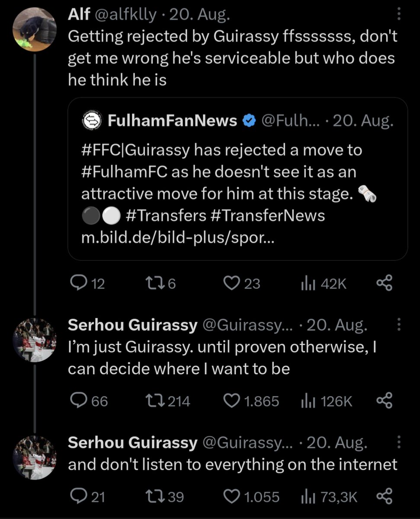The image size is (420, 519).
Task: Open more options on last Guirassy tweet
Action: coord(398,442)
